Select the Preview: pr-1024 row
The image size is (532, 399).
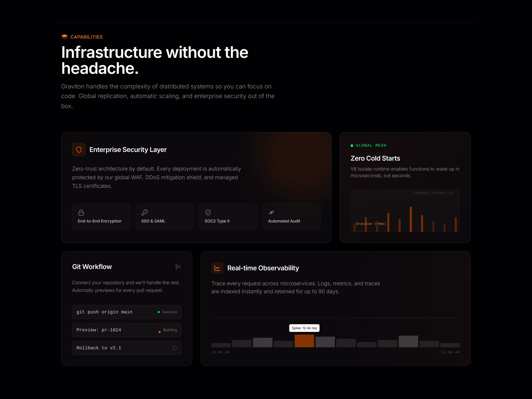coord(127,330)
